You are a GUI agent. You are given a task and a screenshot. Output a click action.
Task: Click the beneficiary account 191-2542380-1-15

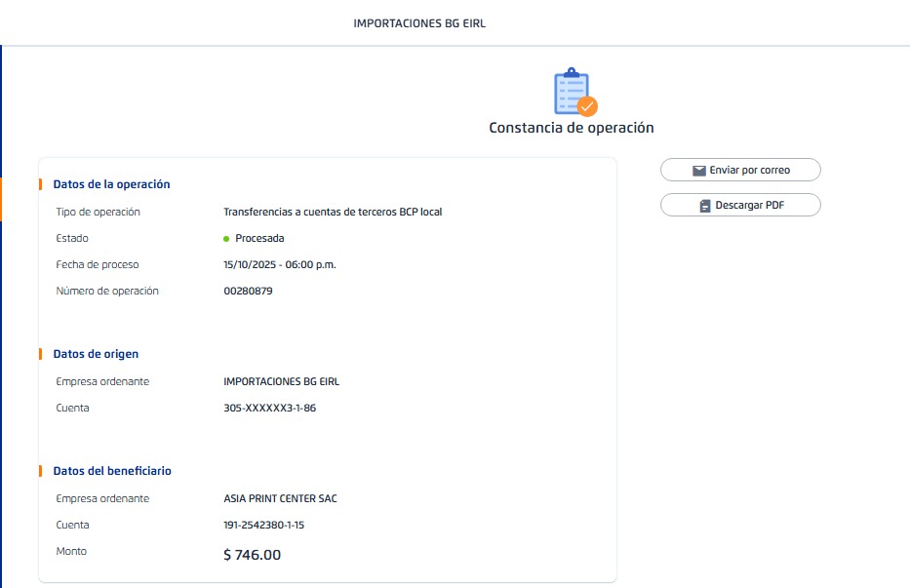pos(263,525)
